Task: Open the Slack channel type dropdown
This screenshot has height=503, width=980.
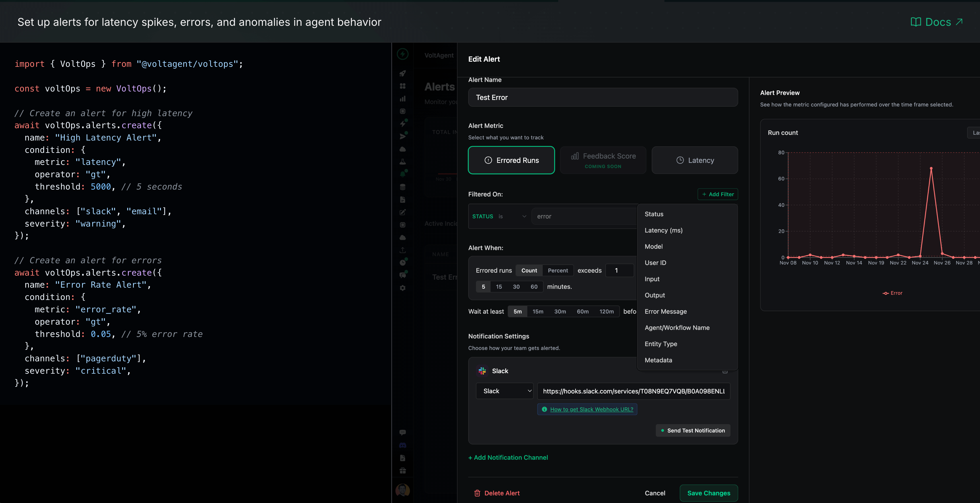Action: click(x=504, y=391)
